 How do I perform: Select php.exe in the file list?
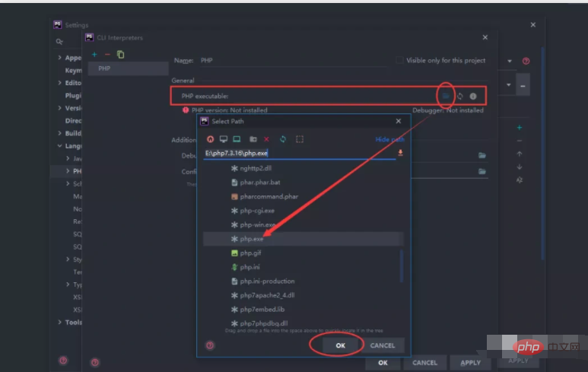coord(303,239)
